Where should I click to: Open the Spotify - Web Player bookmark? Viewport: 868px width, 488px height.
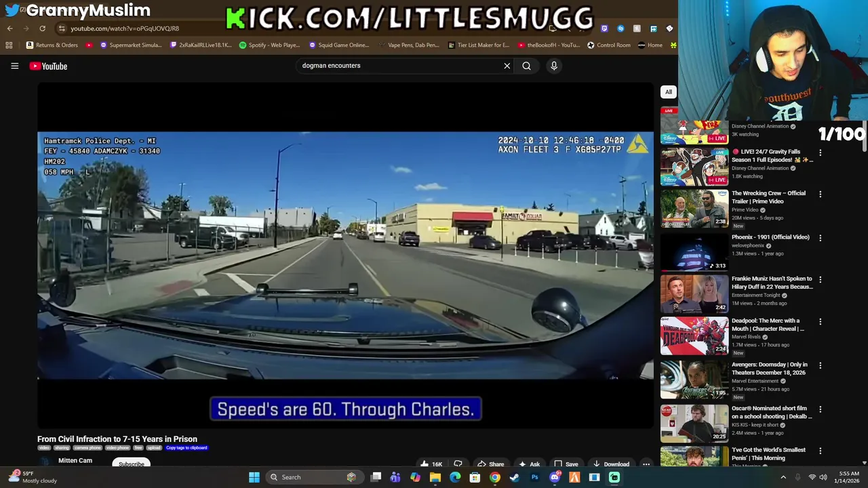coord(269,45)
